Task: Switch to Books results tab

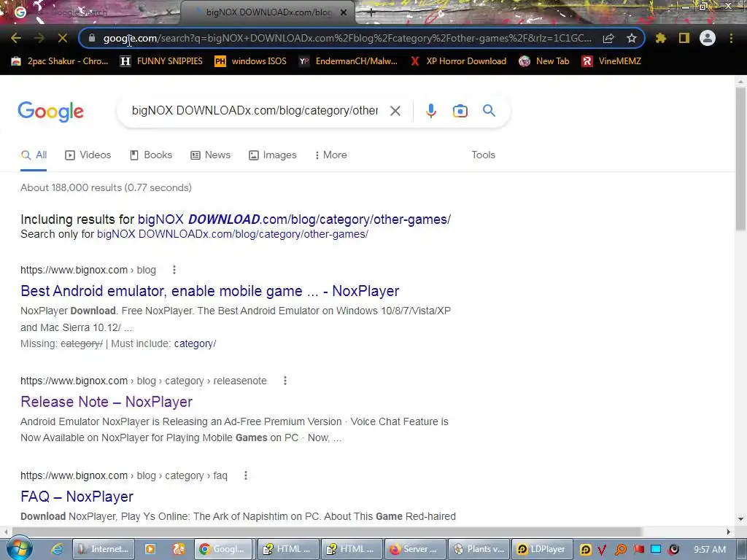Action: click(x=151, y=155)
